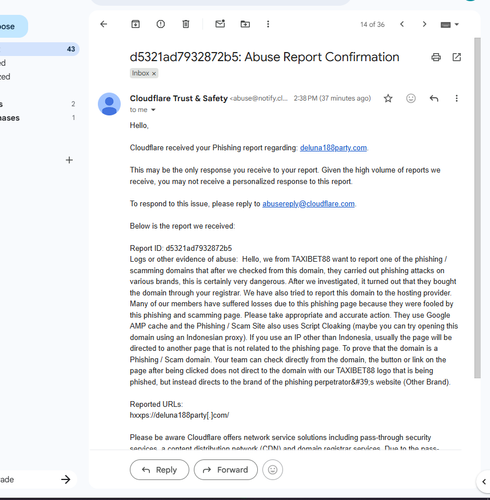Go back to inbox with back arrow
Image resolution: width=490 pixels, height=500 pixels.
(x=104, y=24)
